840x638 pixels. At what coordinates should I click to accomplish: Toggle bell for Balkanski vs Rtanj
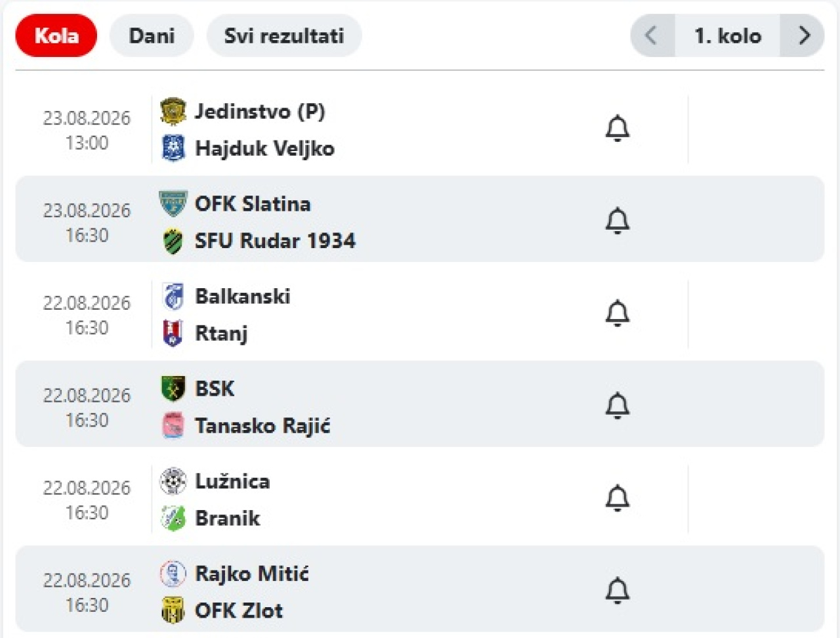(617, 314)
